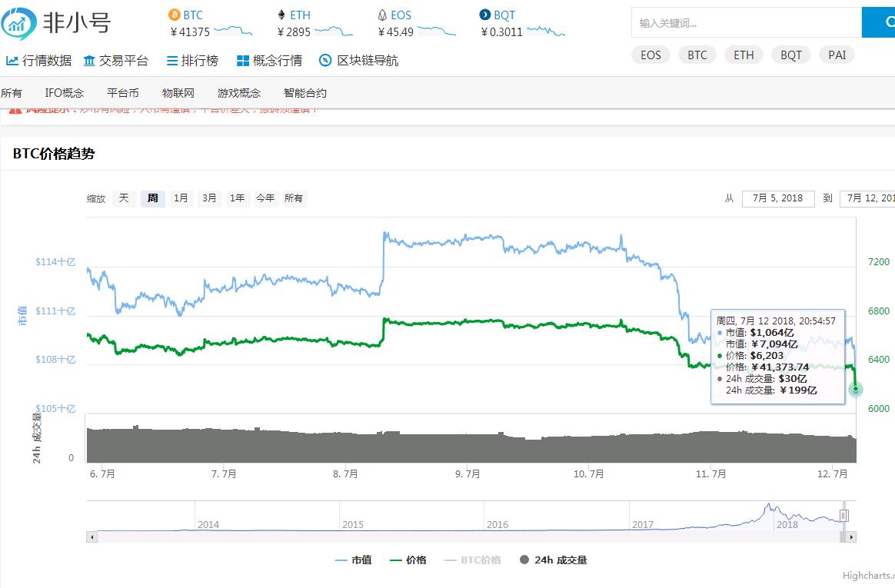This screenshot has width=895, height=588.
Task: Open 行情数据 with the chart icon
Action: click(38, 61)
